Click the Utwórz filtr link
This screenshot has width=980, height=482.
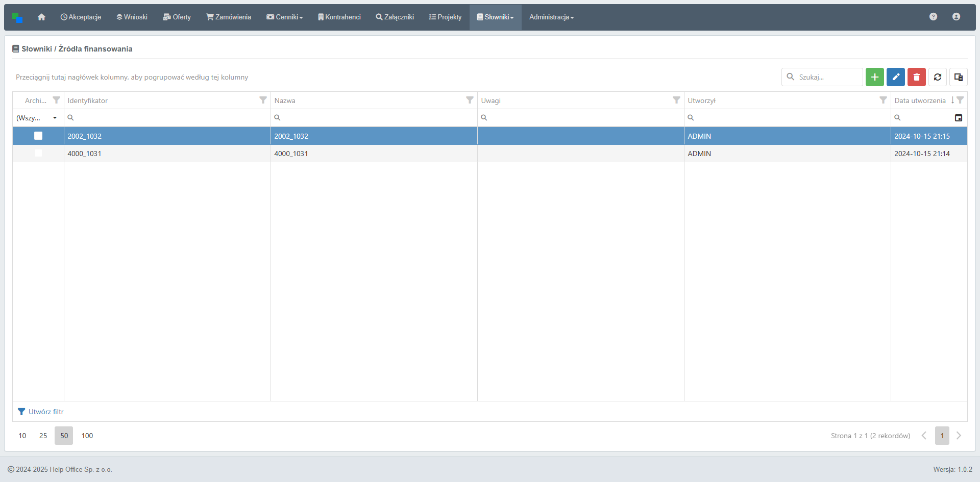[x=46, y=412]
